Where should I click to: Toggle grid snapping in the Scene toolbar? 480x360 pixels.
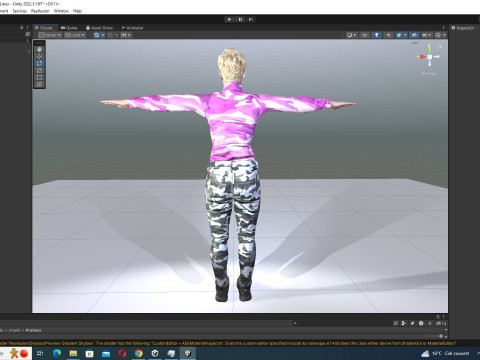click(x=111, y=35)
